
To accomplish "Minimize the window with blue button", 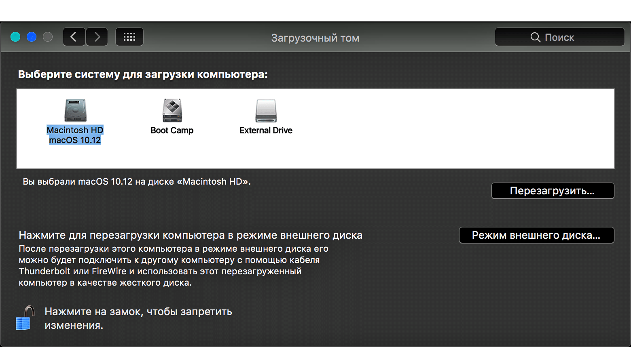I will 32,37.
